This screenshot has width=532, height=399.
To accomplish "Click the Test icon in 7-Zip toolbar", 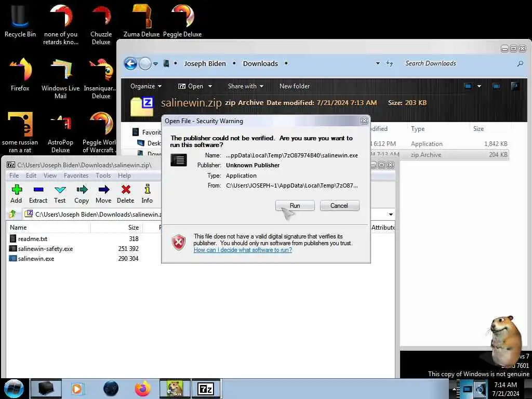I will tap(60, 194).
